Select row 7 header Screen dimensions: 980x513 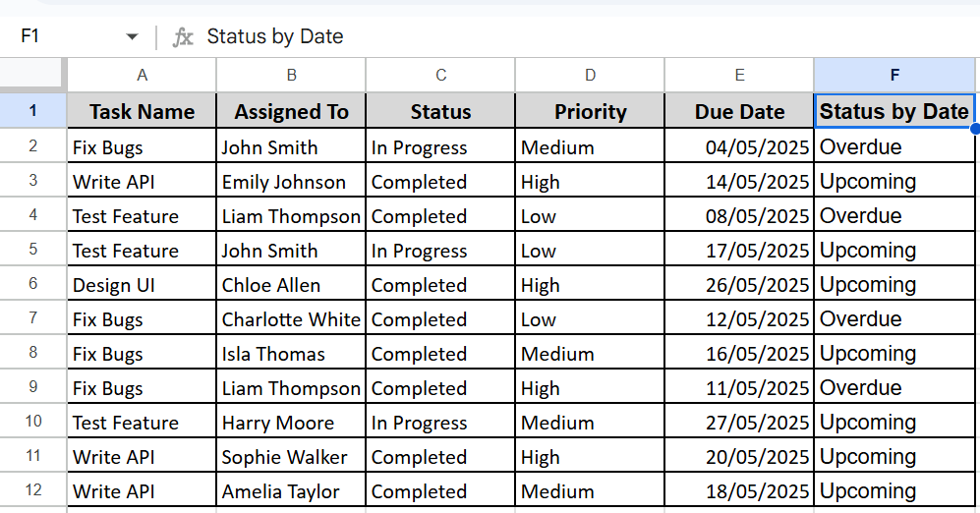tap(32, 317)
